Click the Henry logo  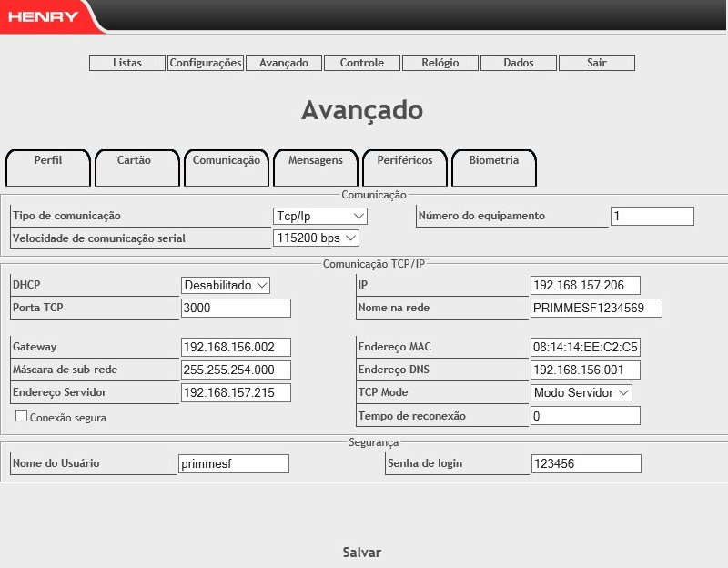point(45,16)
